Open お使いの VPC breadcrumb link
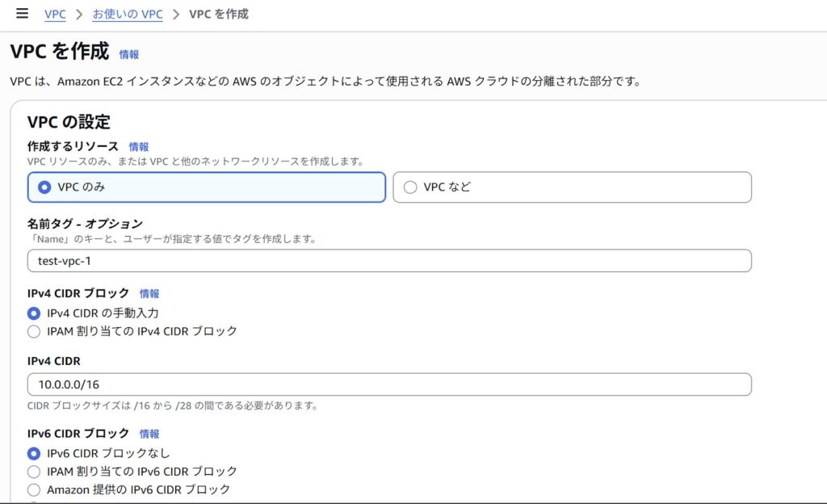This screenshot has height=504, width=827. [x=128, y=15]
